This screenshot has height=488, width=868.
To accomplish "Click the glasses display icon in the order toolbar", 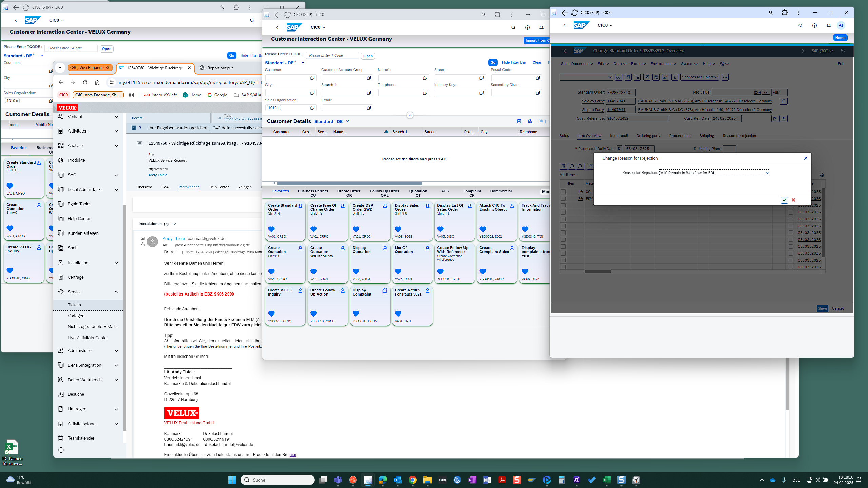I will click(618, 77).
